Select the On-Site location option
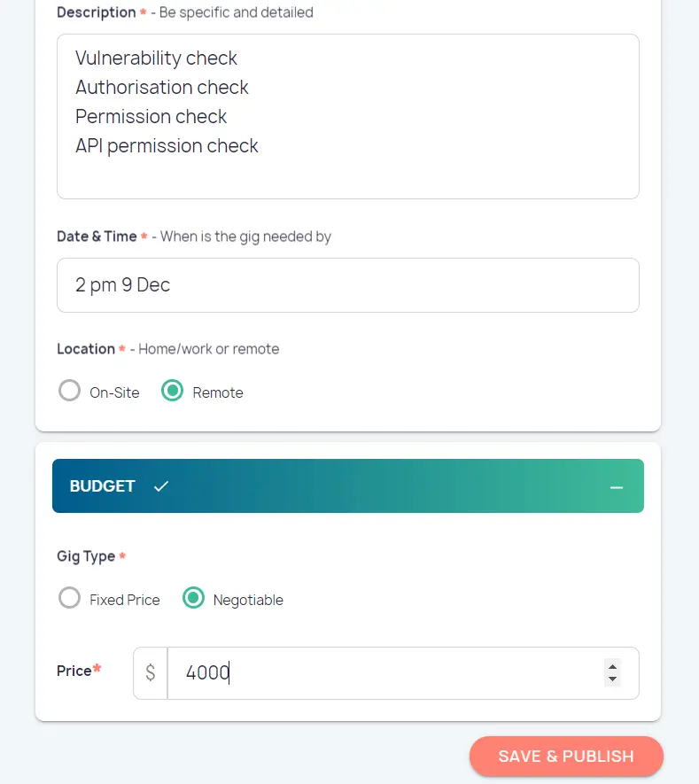699x784 pixels. pos(69,392)
